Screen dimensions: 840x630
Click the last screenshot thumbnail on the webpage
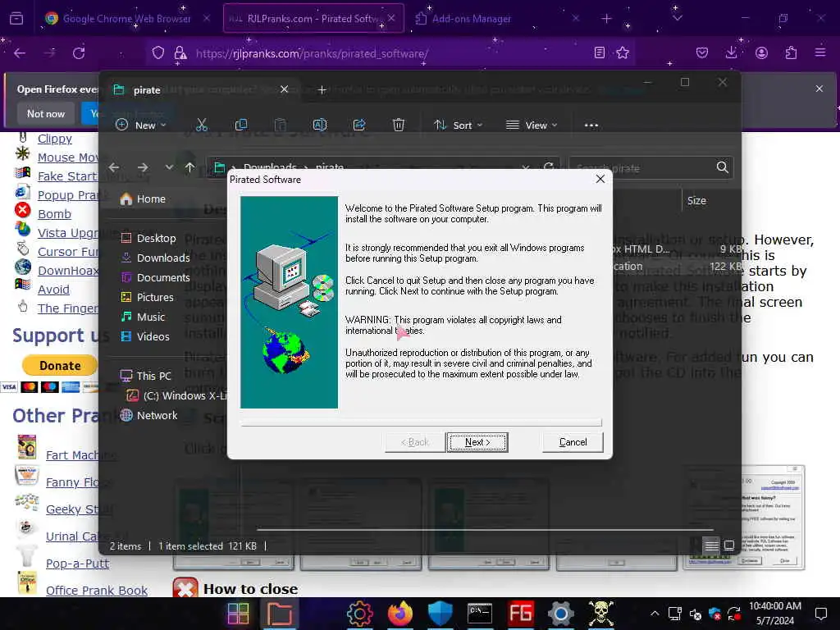[744, 518]
